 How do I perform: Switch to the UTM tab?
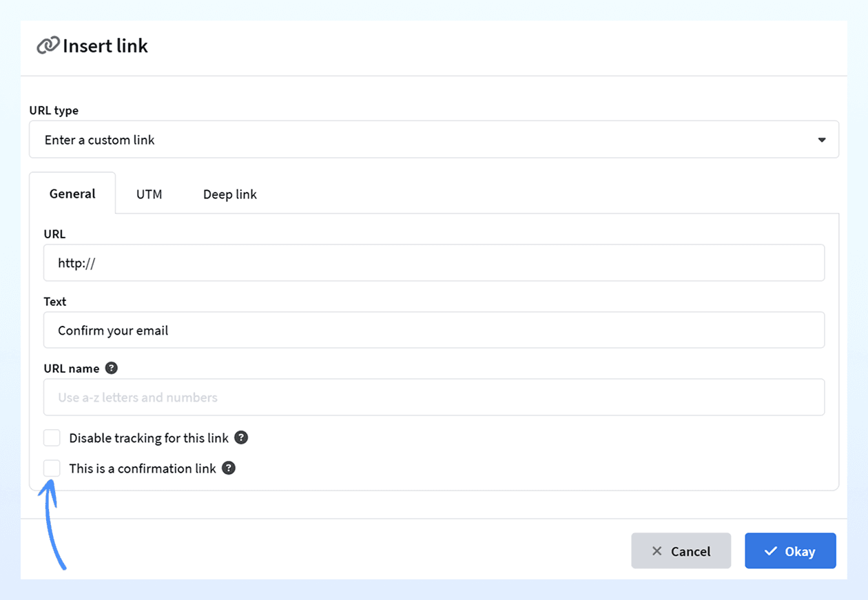click(x=149, y=194)
